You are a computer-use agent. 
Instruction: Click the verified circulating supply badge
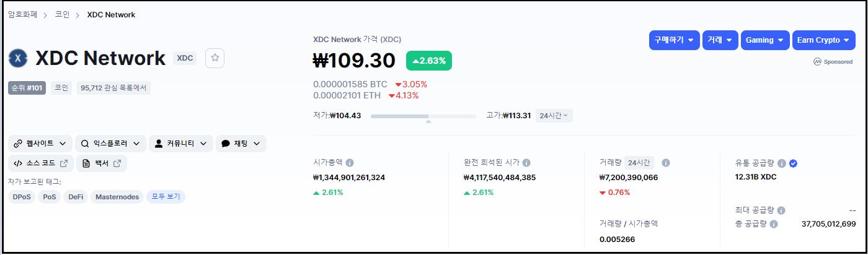click(x=793, y=163)
